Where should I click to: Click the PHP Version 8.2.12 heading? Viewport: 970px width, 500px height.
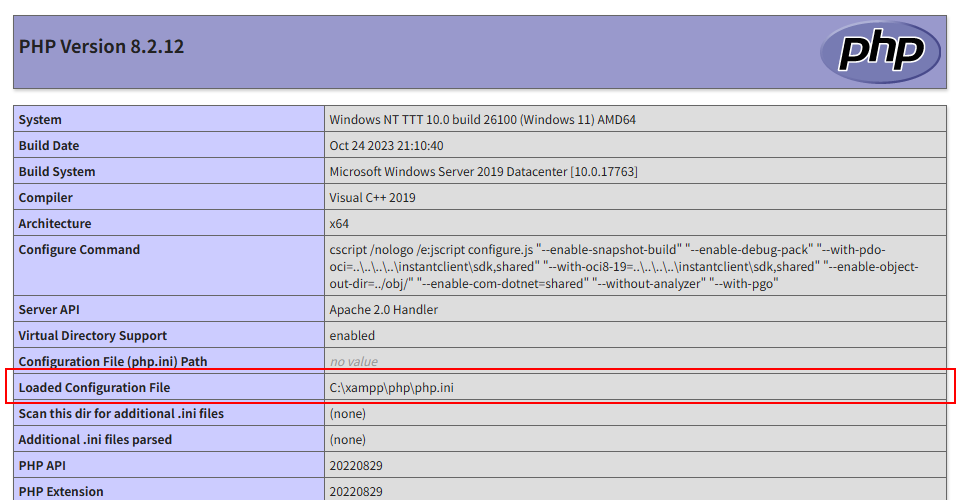click(101, 47)
